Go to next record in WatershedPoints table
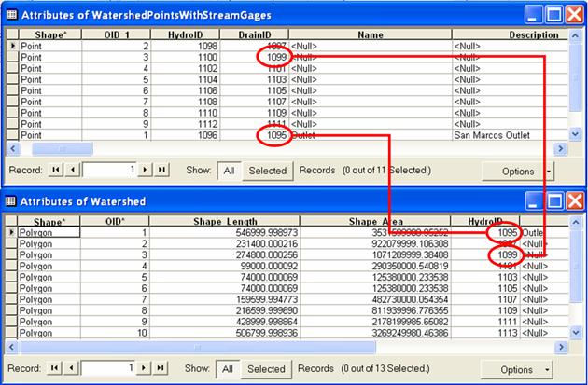 [146, 171]
